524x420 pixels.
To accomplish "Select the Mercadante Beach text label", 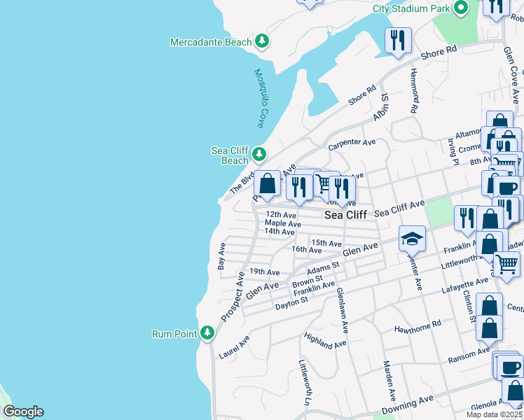I will [211, 42].
